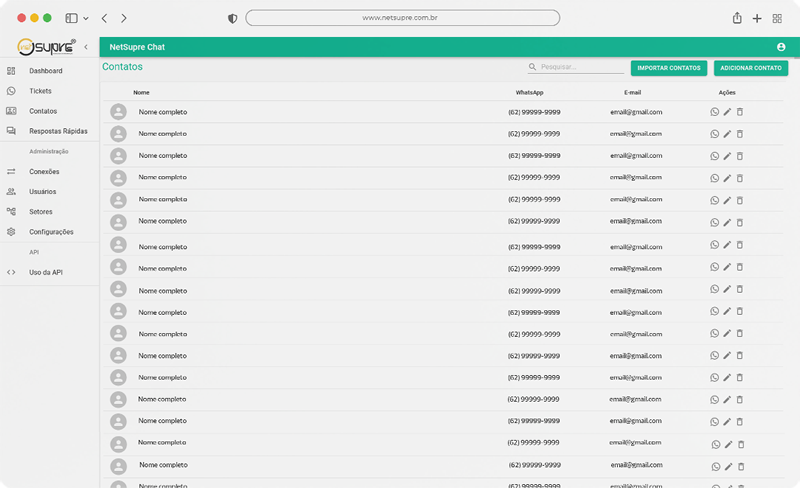Click the edit pencil icon in first contact row
Viewport: 800px width, 488px height.
click(x=727, y=112)
